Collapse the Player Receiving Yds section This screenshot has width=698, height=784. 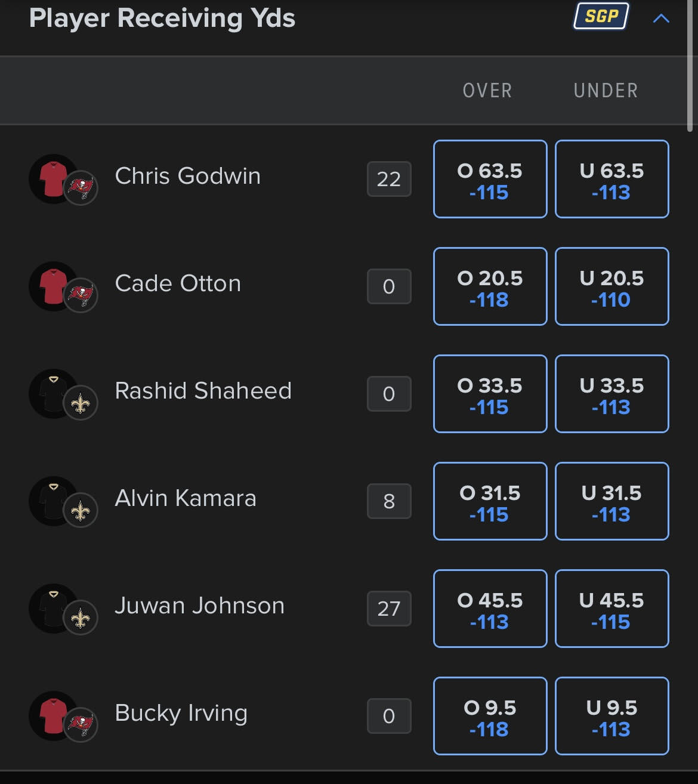coord(661,18)
